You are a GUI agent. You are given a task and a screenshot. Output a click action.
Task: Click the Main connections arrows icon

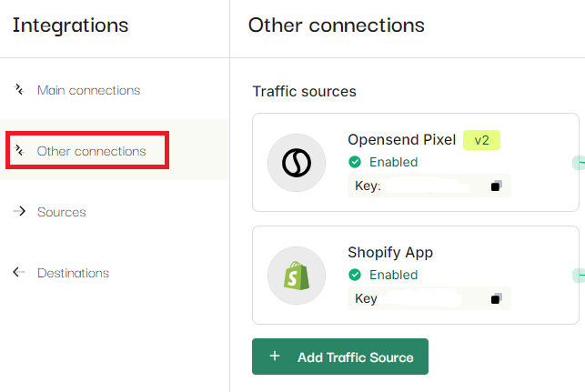click(19, 89)
